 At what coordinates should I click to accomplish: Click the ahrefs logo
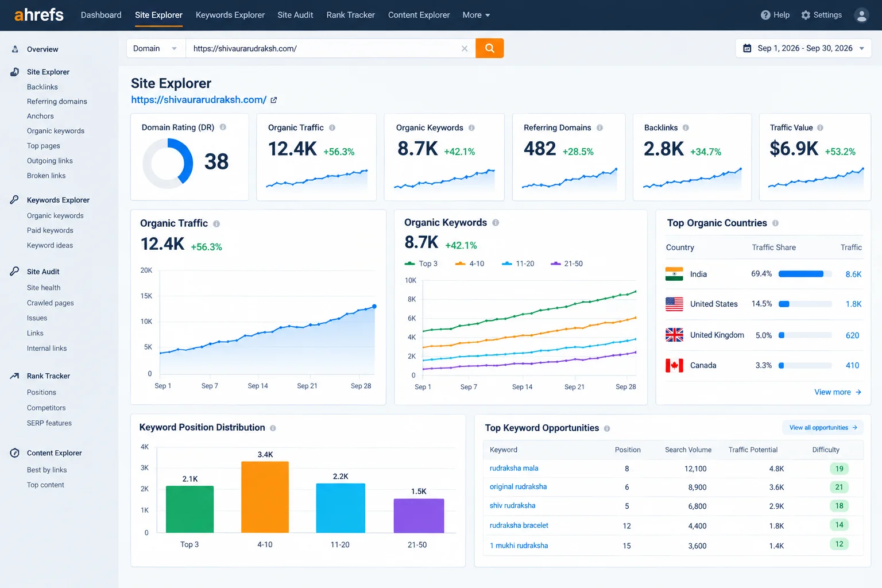tap(39, 15)
